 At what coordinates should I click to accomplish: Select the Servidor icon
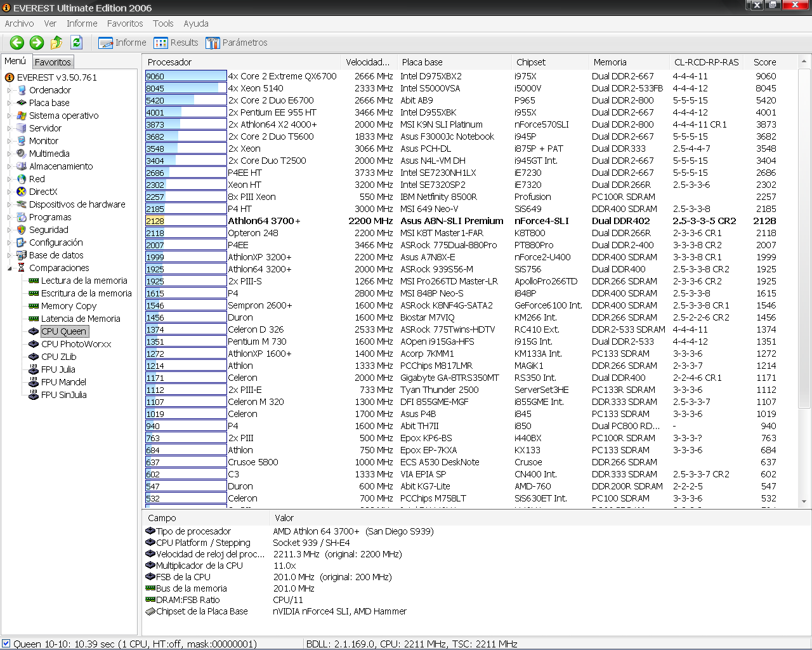(x=22, y=128)
